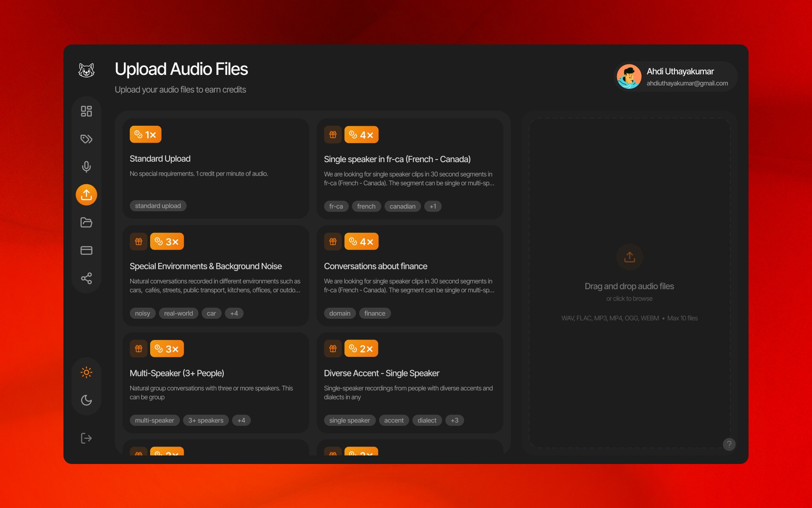The image size is (812, 508).
Task: Select the orange upload icon in sidebar
Action: click(x=86, y=195)
